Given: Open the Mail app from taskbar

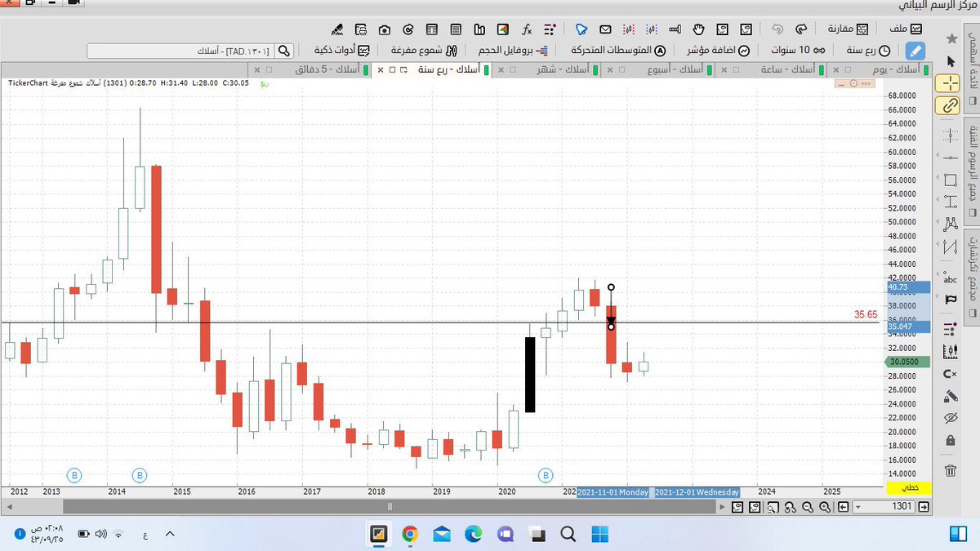Looking at the screenshot, I should coord(442,534).
